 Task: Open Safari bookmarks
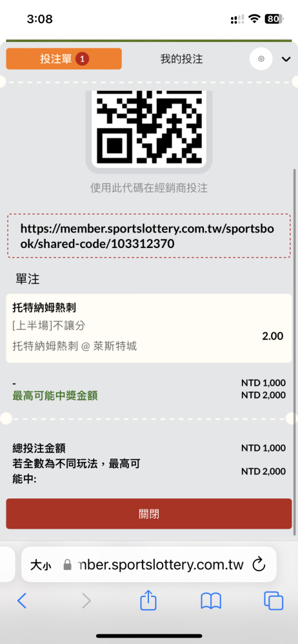[211, 601]
